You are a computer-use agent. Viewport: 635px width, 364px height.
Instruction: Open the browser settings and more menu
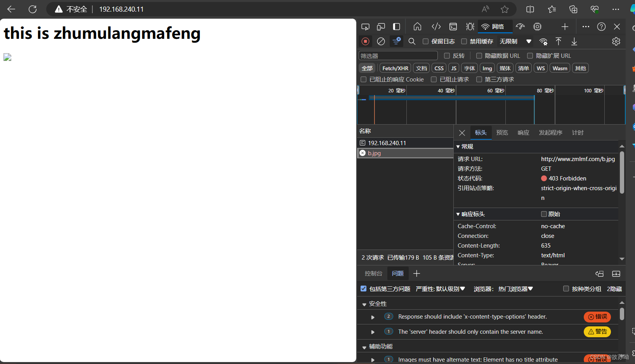click(616, 9)
